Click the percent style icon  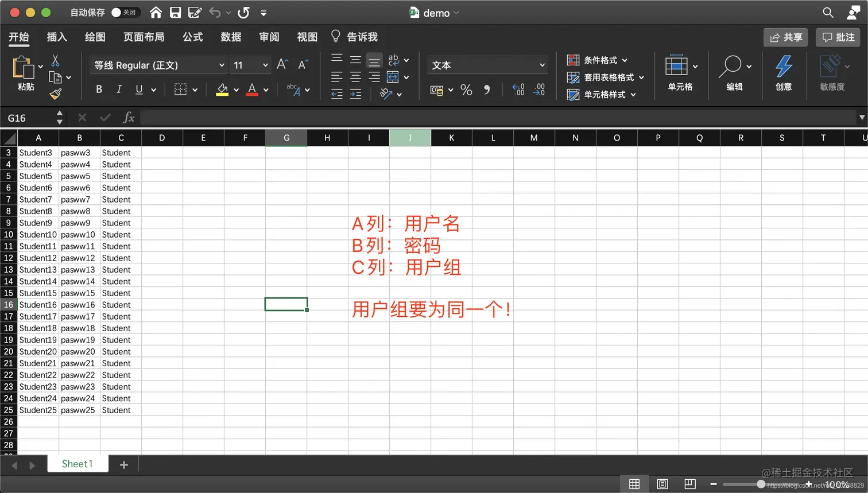click(466, 90)
